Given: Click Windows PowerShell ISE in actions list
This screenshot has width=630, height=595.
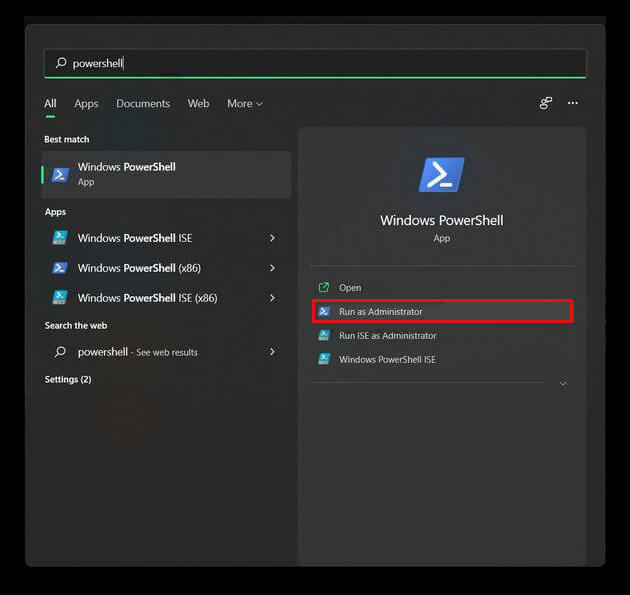Looking at the screenshot, I should 387,359.
